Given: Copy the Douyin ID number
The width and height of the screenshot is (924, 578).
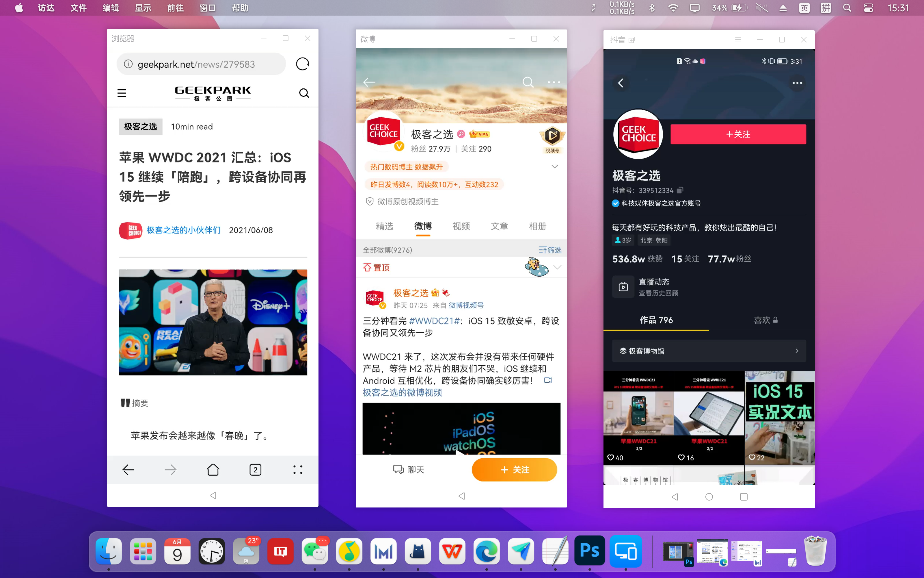Looking at the screenshot, I should 680,190.
